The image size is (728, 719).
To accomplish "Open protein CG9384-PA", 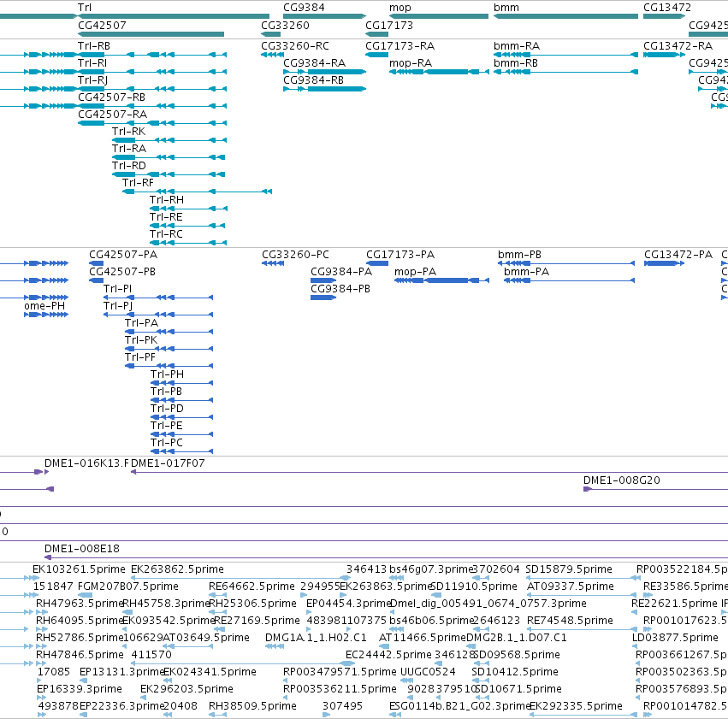I will [341, 272].
